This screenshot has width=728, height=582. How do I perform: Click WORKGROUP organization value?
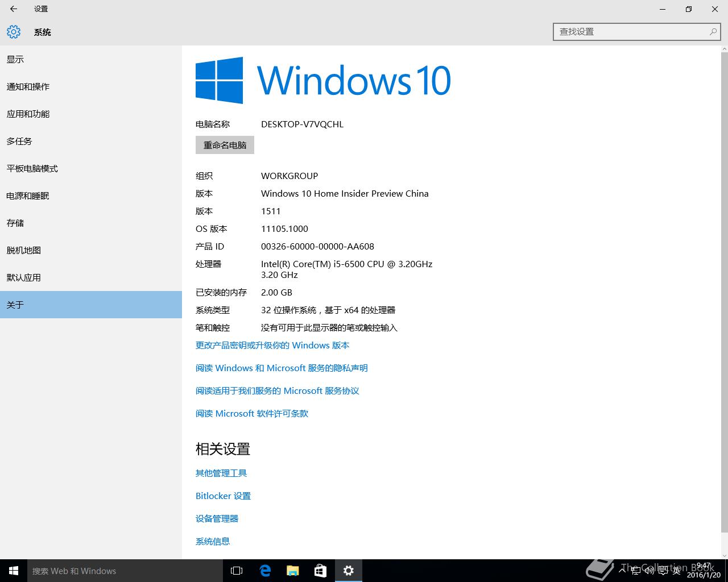point(289,176)
